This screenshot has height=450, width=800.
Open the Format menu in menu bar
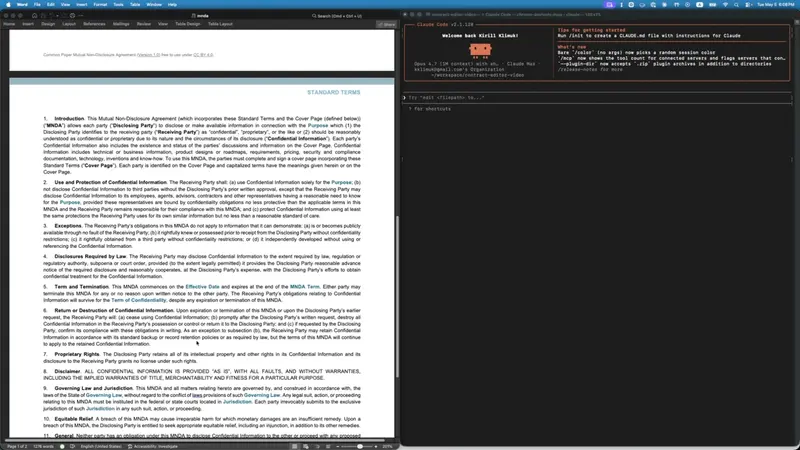100,5
